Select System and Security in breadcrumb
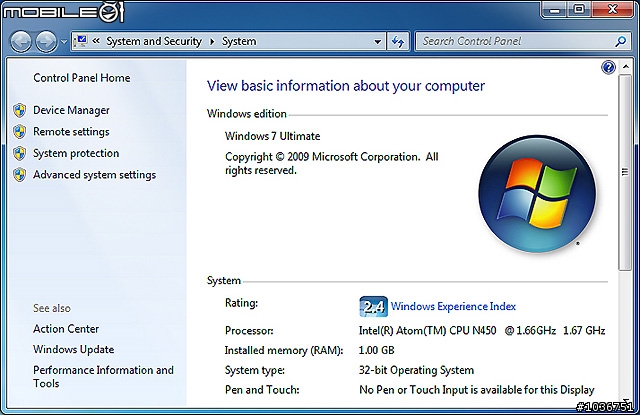 tap(154, 41)
